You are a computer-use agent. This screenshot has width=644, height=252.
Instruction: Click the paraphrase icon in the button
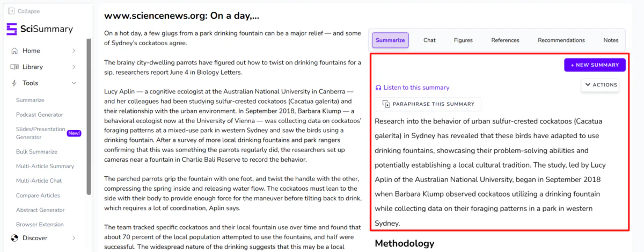[x=386, y=104]
